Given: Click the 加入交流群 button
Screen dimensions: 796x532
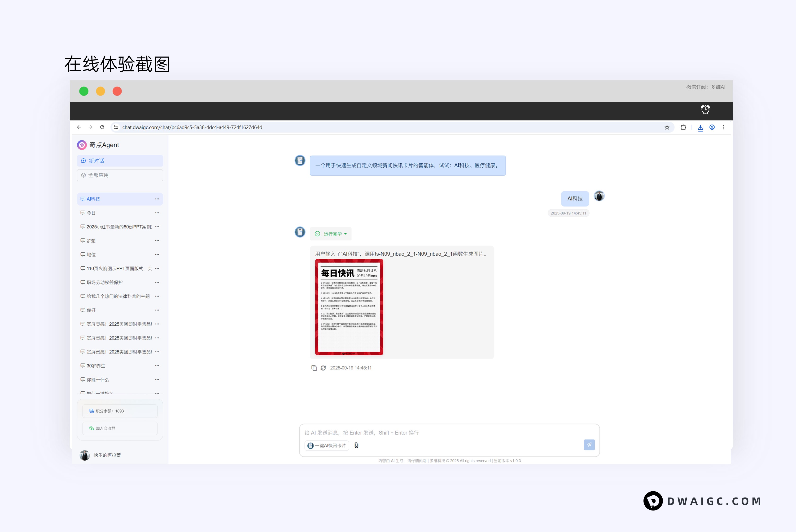Looking at the screenshot, I should (119, 428).
